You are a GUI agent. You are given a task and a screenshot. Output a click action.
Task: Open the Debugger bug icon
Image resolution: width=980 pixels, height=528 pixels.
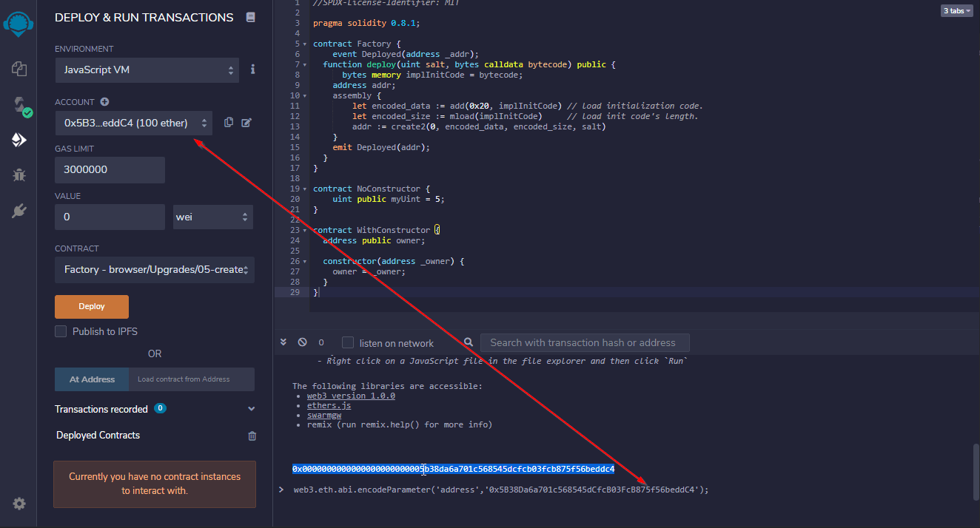[x=19, y=175]
